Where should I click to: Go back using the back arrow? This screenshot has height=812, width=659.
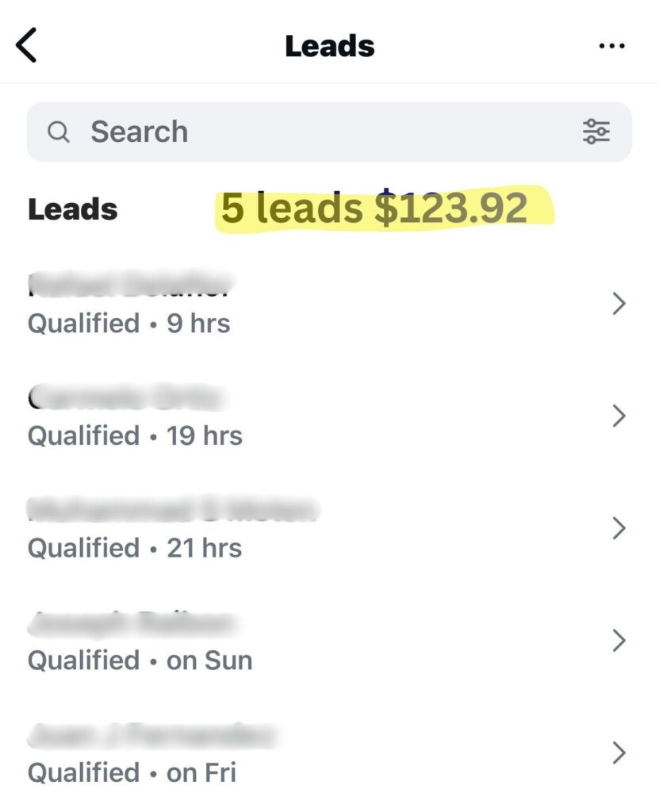pyautogui.click(x=27, y=46)
